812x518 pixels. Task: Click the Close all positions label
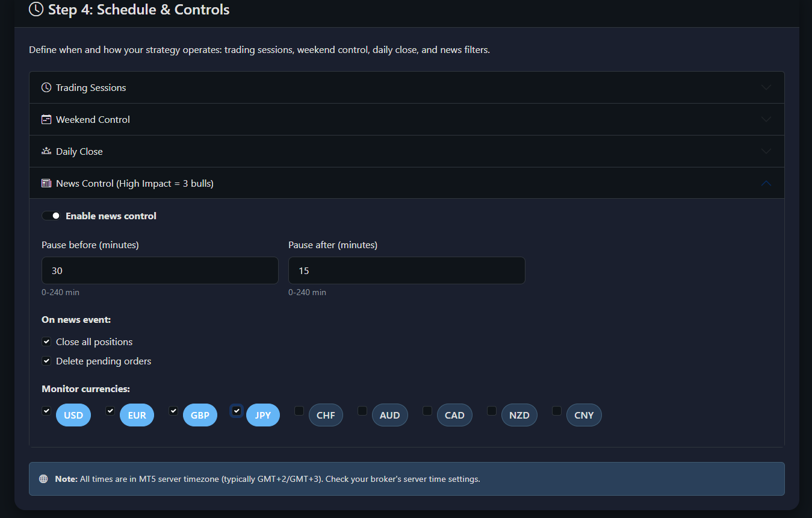pyautogui.click(x=94, y=342)
